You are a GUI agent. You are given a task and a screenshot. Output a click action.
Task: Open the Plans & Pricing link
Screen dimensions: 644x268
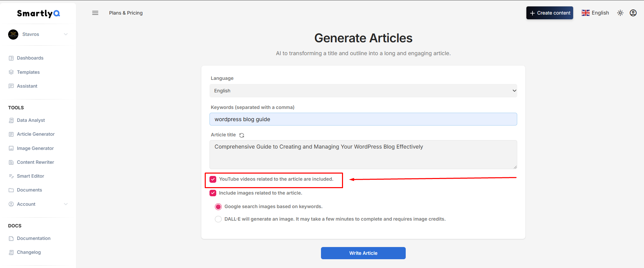[x=126, y=13]
